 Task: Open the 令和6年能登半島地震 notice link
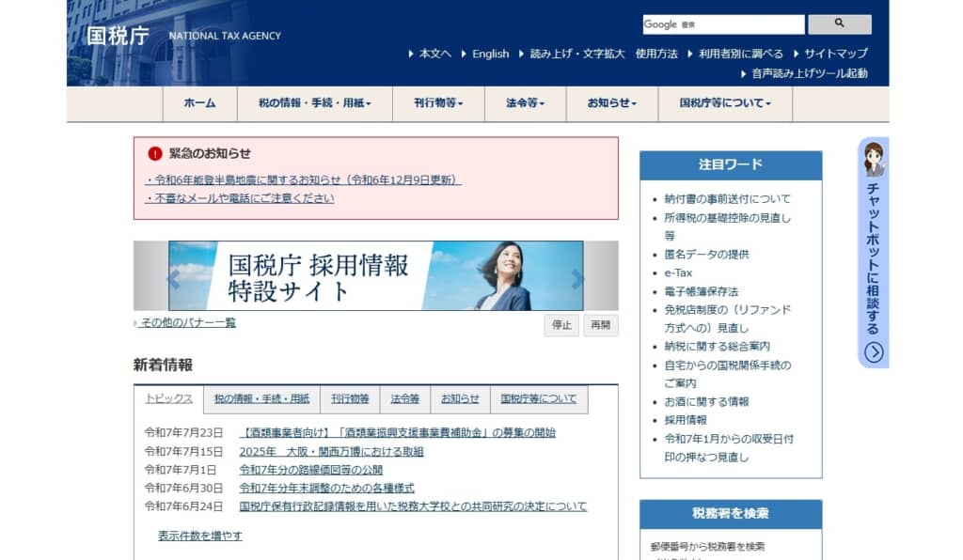(305, 179)
